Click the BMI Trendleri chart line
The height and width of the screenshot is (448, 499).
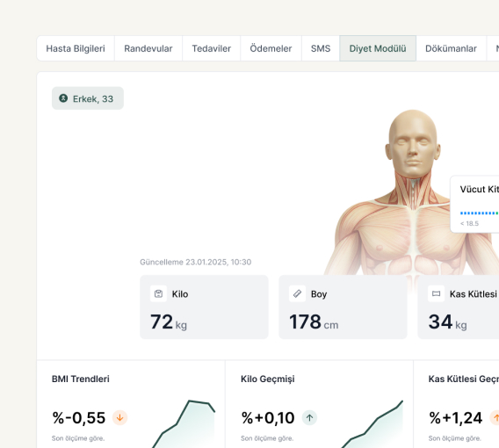point(184,423)
